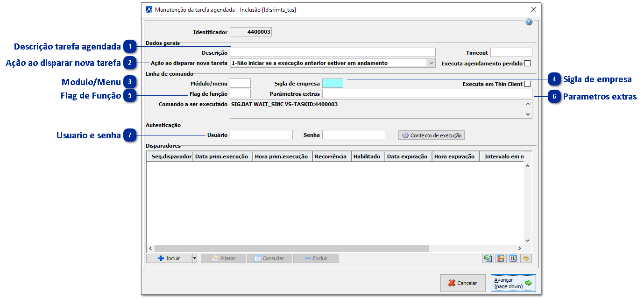Click scroll down arrow in Comando a ser executado

[528, 114]
